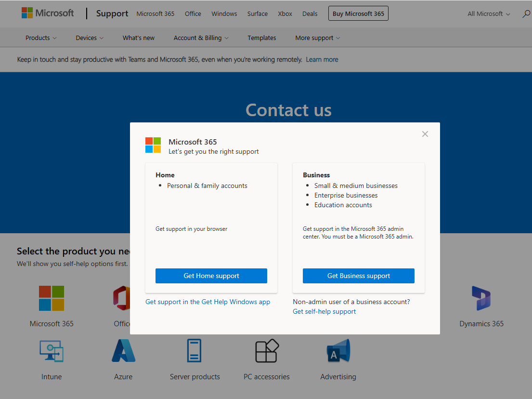Screen dimensions: 532x399
Task: Select the Azure product icon
Action: [124, 351]
